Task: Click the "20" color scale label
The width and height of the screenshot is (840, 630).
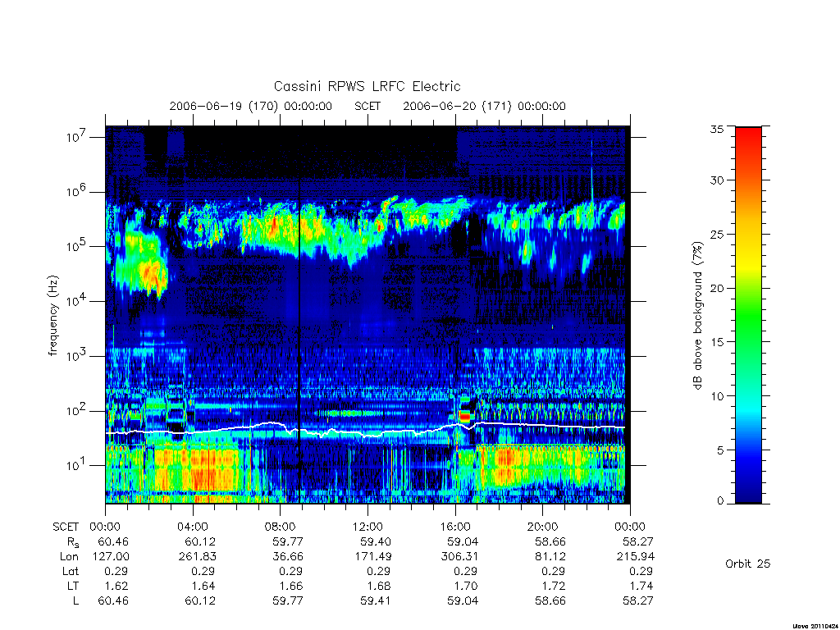Action: click(x=717, y=288)
